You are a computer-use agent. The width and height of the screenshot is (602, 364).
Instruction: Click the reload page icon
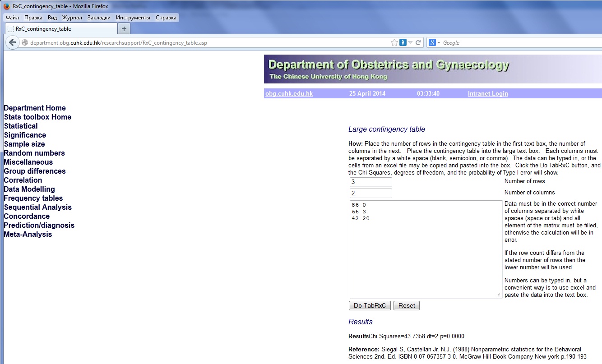418,43
